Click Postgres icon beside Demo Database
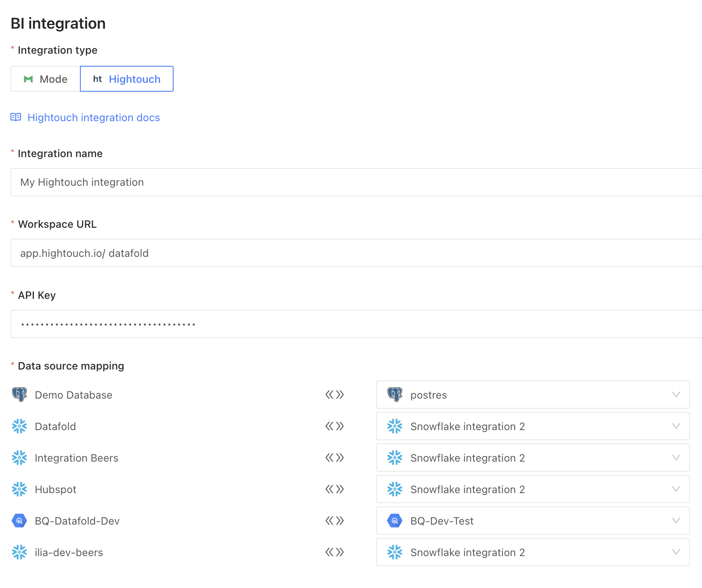Viewport: 702px width, 588px height. pyautogui.click(x=19, y=395)
